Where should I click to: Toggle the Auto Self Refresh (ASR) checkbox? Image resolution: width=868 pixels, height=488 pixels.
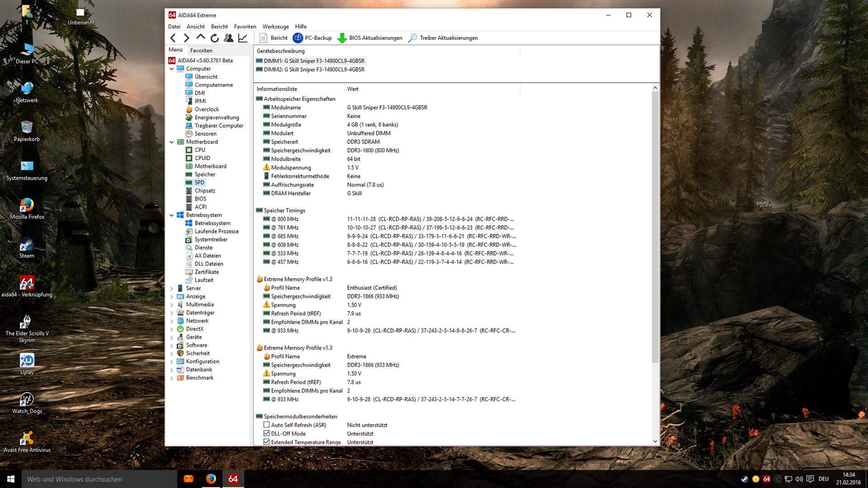(266, 425)
